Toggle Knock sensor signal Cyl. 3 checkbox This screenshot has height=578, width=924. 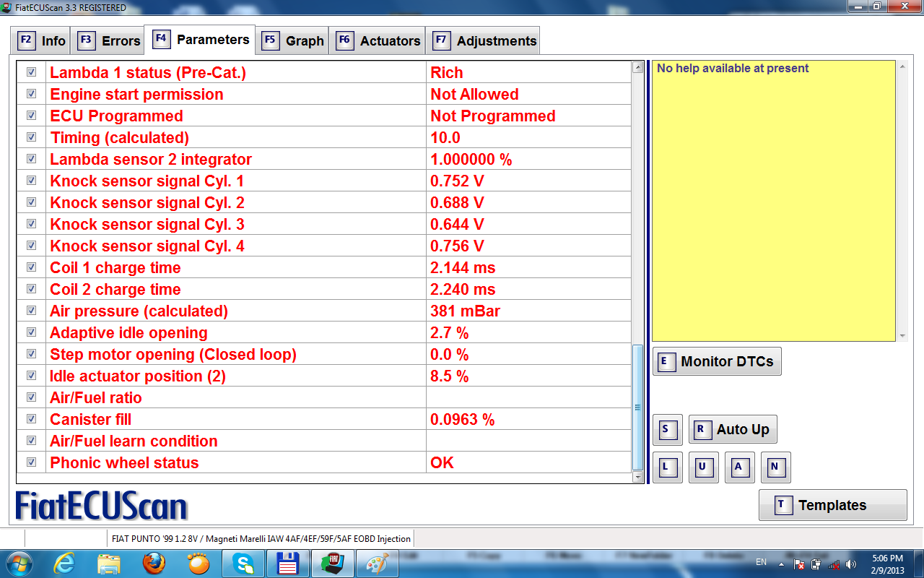pos(31,224)
